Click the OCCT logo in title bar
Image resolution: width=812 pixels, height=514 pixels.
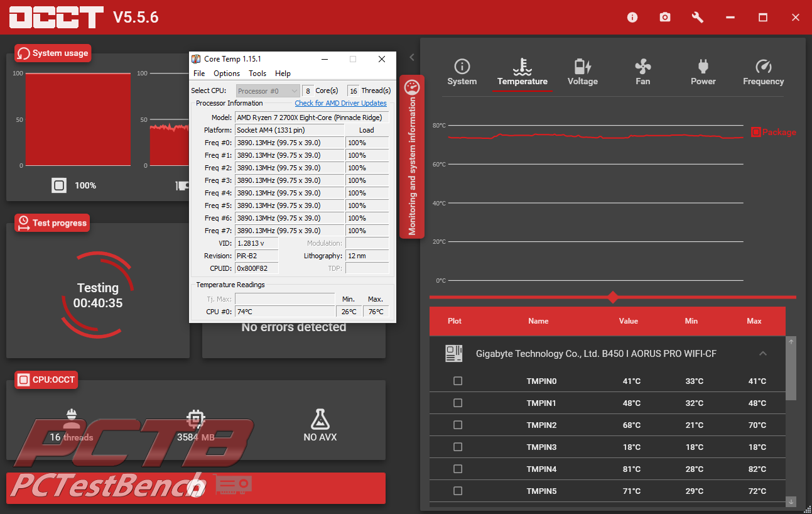(x=57, y=17)
